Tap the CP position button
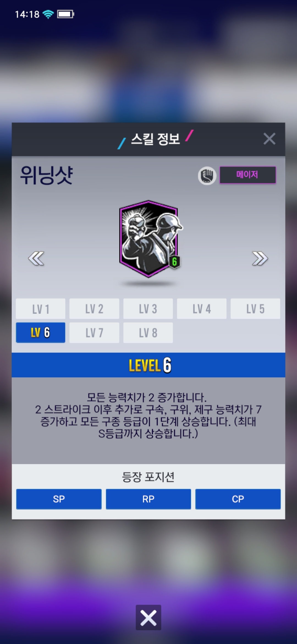 point(238,499)
